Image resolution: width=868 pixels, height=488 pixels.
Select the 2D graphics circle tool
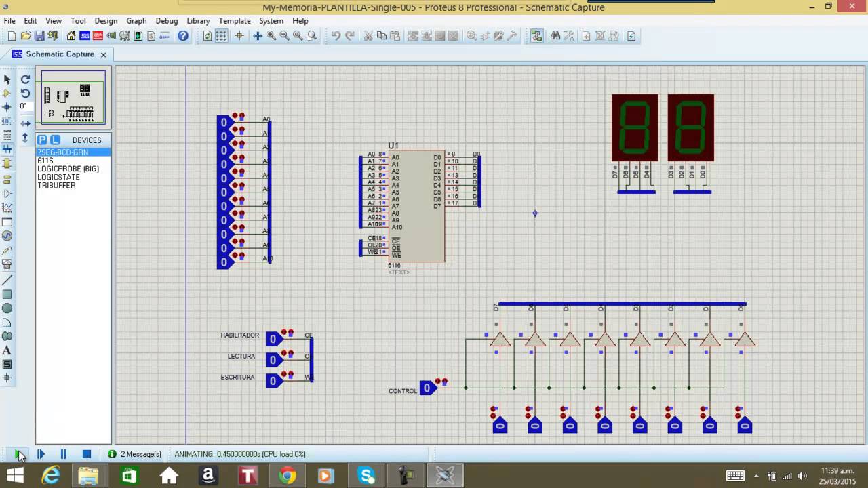[7, 308]
